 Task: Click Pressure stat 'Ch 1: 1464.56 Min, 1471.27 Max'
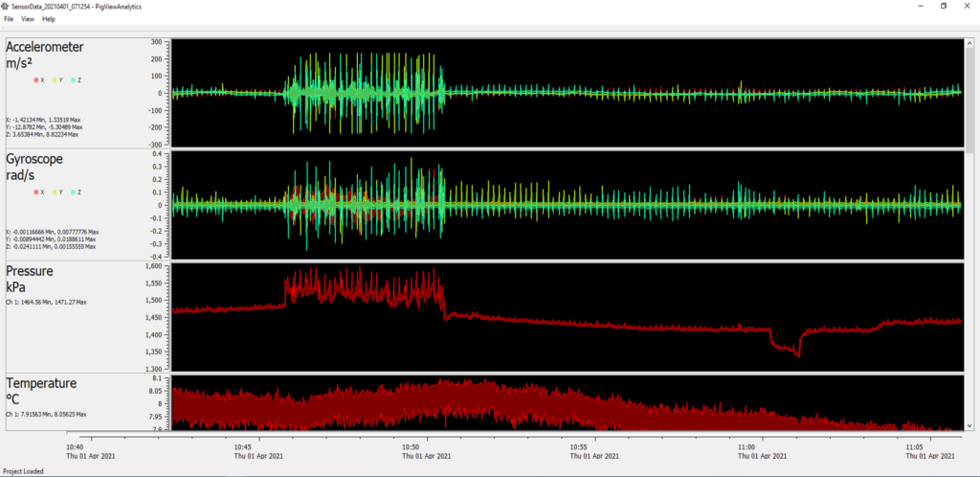46,302
